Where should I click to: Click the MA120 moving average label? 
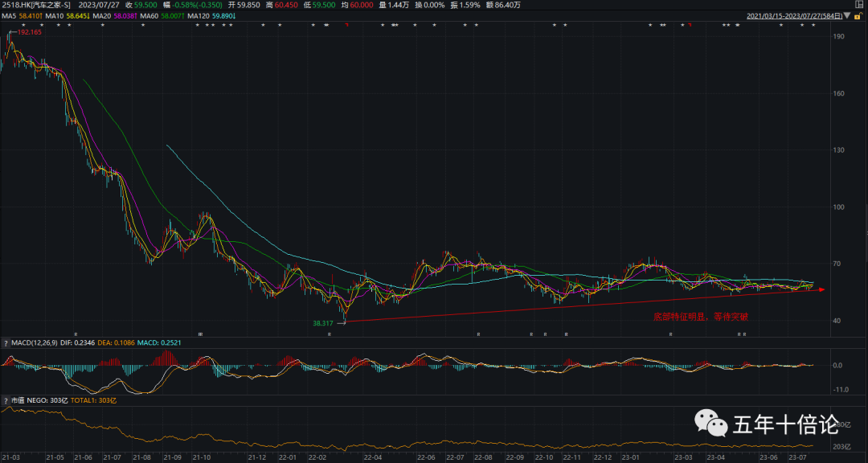pos(195,15)
